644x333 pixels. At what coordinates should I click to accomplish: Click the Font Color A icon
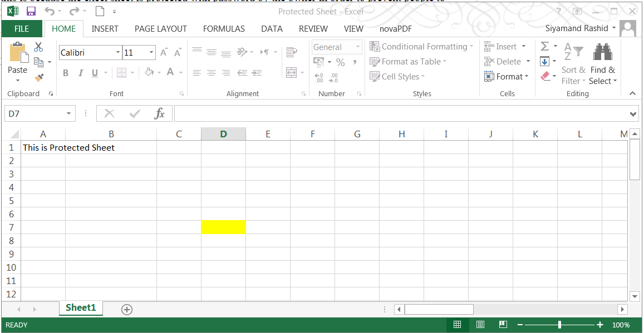pos(171,73)
